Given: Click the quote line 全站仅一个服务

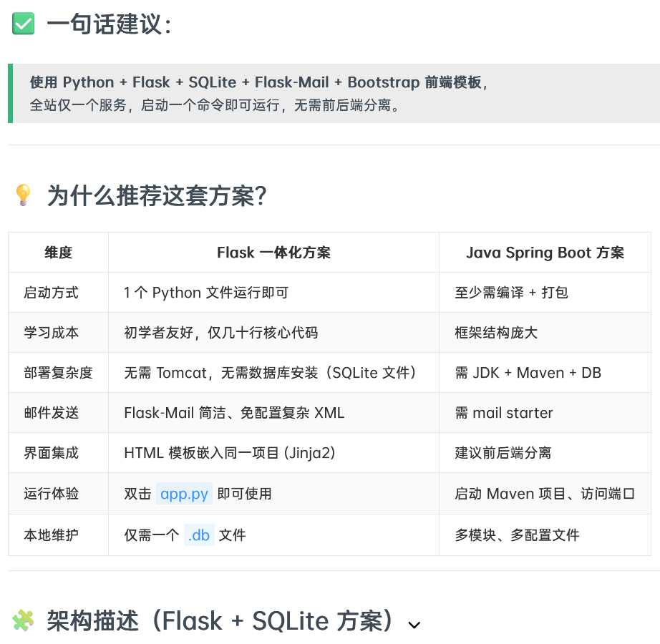Looking at the screenshot, I should click(215, 105).
